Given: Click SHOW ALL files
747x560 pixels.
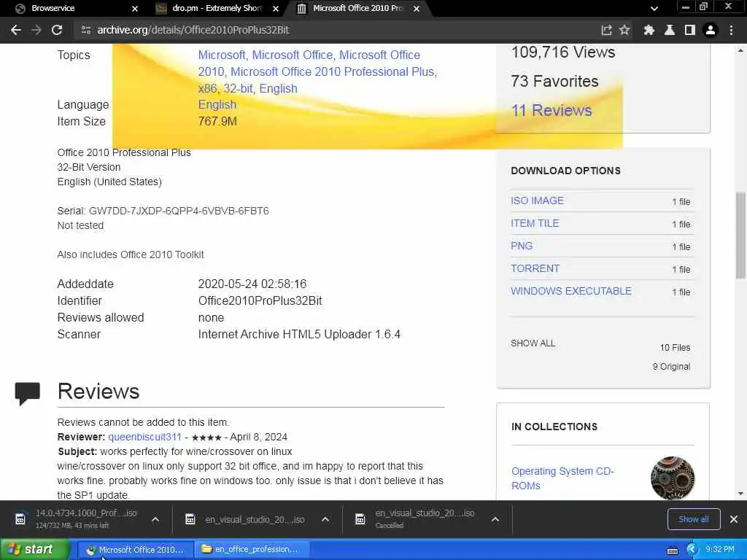Looking at the screenshot, I should (x=533, y=343).
